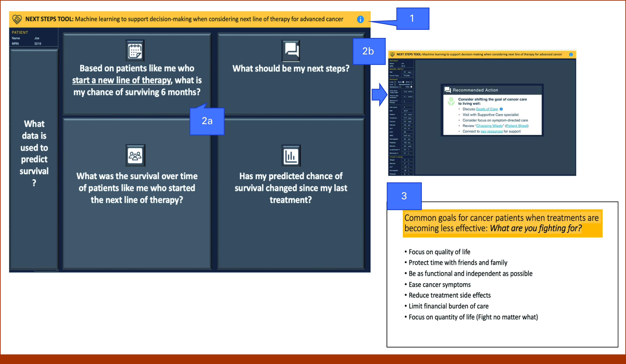
Task: Open the 'What data is used to predict survival?' side panel
Action: (34, 159)
